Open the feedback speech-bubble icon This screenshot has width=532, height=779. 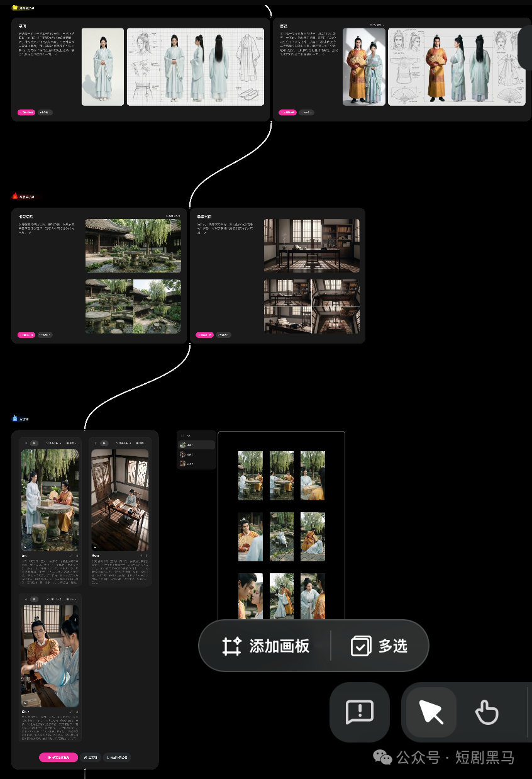point(360,712)
